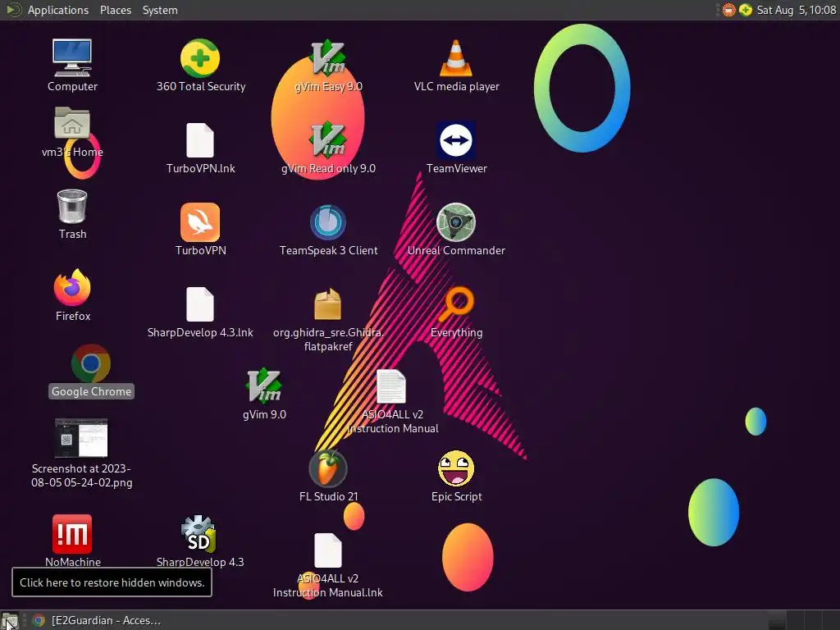Open the gVim Easy 9.0 icon
Screen dimensions: 840x630
point(328,58)
